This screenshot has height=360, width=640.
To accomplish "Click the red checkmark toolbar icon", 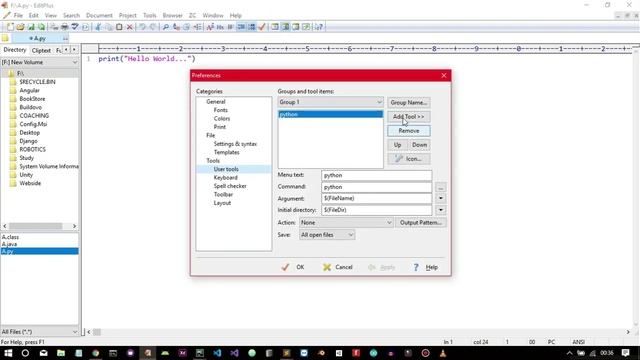I will [x=262, y=27].
